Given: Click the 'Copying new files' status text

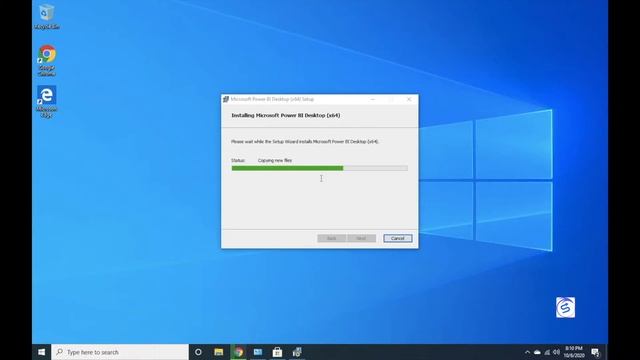Looking at the screenshot, I should point(275,160).
